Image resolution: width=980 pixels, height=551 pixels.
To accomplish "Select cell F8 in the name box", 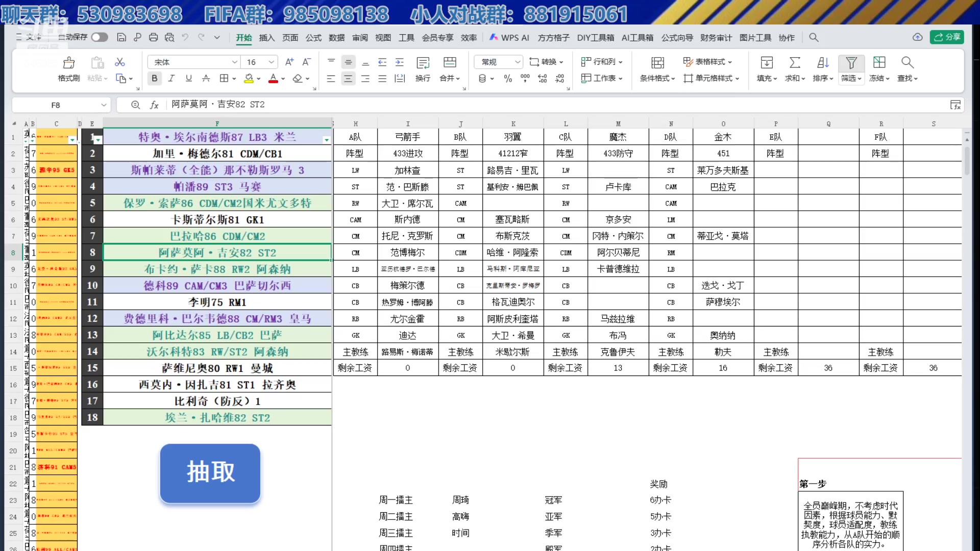I will pos(56,105).
